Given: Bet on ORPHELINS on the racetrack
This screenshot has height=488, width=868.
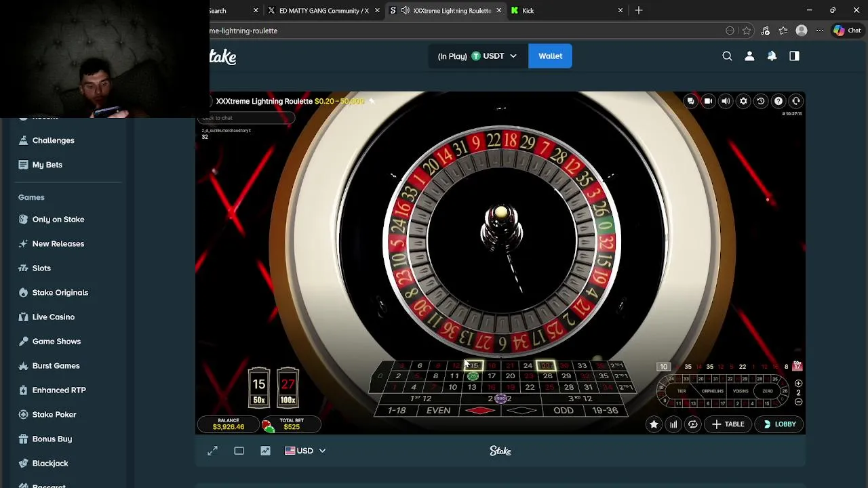Looking at the screenshot, I should [712, 391].
